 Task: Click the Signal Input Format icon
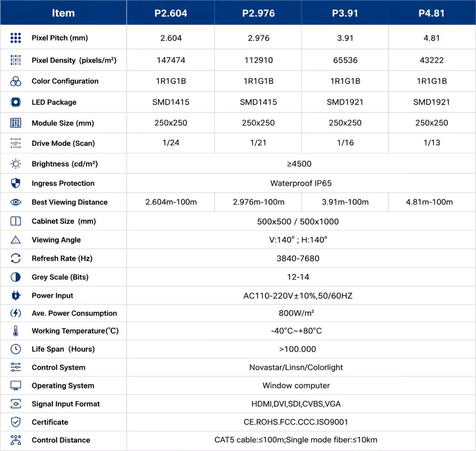(x=16, y=404)
